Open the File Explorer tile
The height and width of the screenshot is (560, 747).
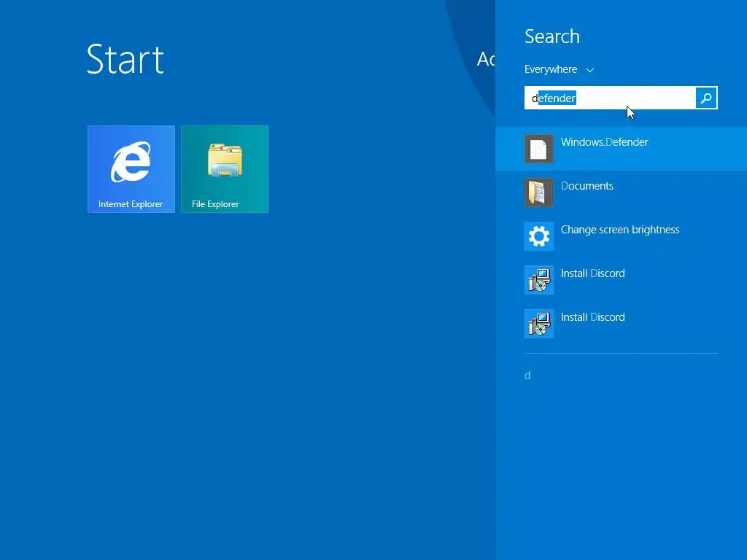(225, 169)
